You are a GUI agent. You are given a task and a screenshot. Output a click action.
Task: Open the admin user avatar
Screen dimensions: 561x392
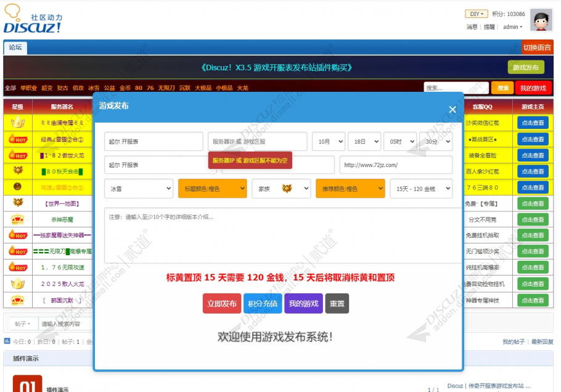541,20
